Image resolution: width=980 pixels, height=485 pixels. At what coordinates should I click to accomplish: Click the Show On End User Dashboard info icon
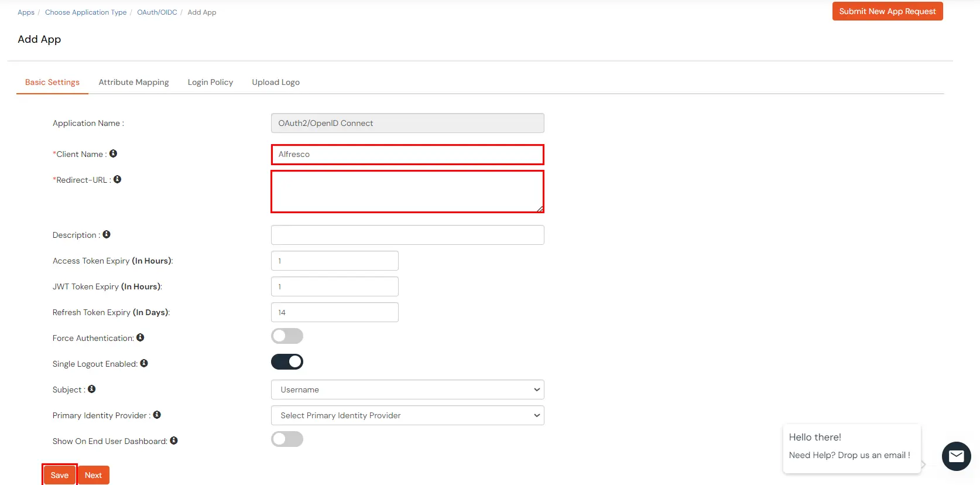174,440
